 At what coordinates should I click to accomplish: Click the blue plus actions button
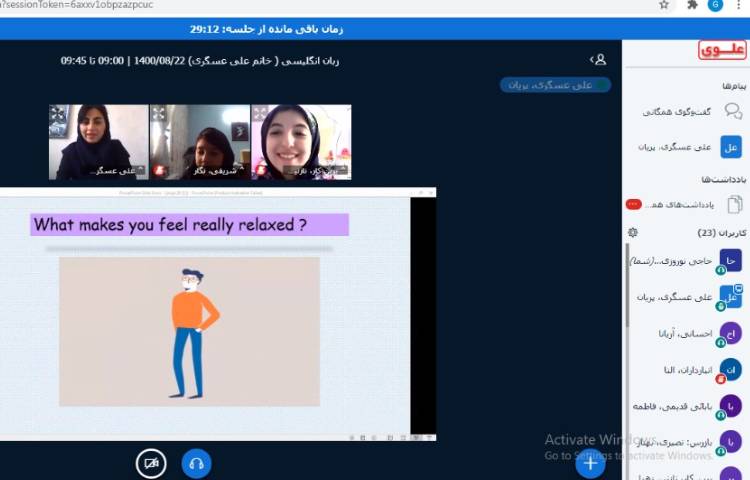tap(590, 462)
